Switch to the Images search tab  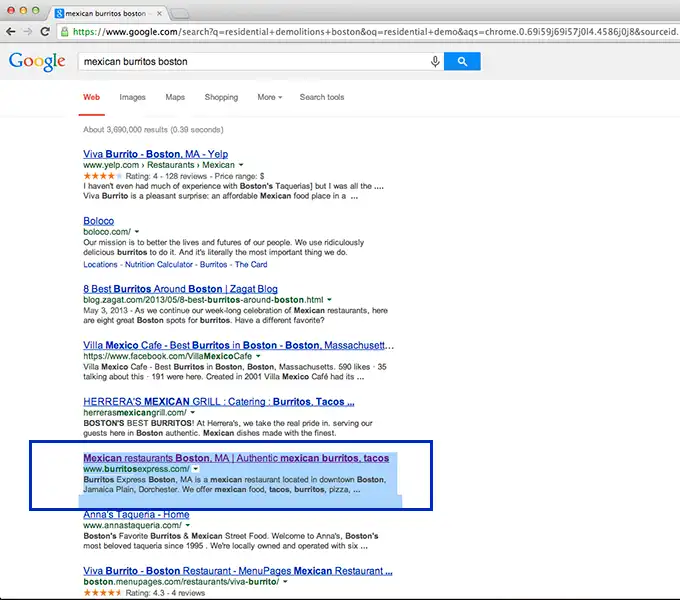pyautogui.click(x=132, y=97)
